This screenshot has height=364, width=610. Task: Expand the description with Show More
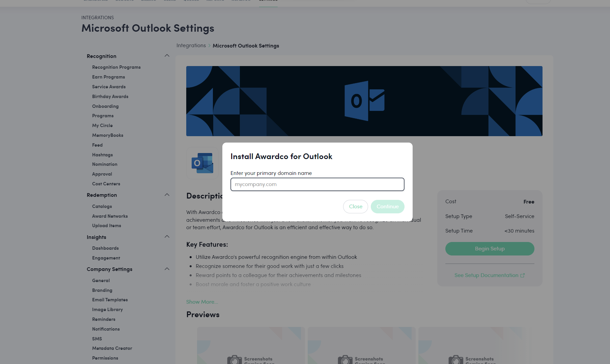point(202,302)
